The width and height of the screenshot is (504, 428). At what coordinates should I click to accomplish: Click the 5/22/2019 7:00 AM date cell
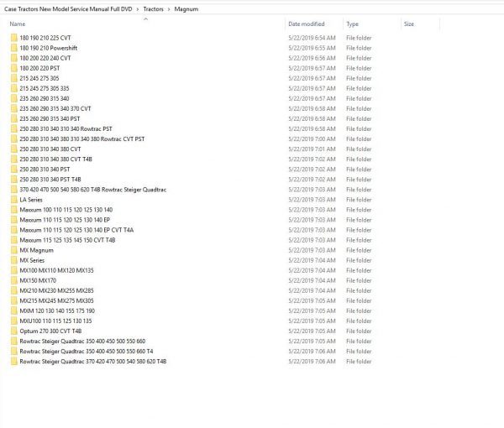coord(312,139)
